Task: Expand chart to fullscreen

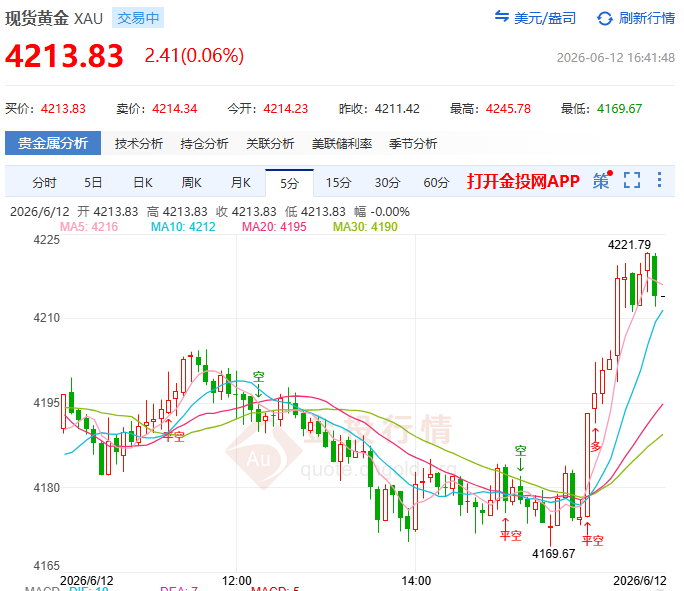Action: click(x=632, y=180)
